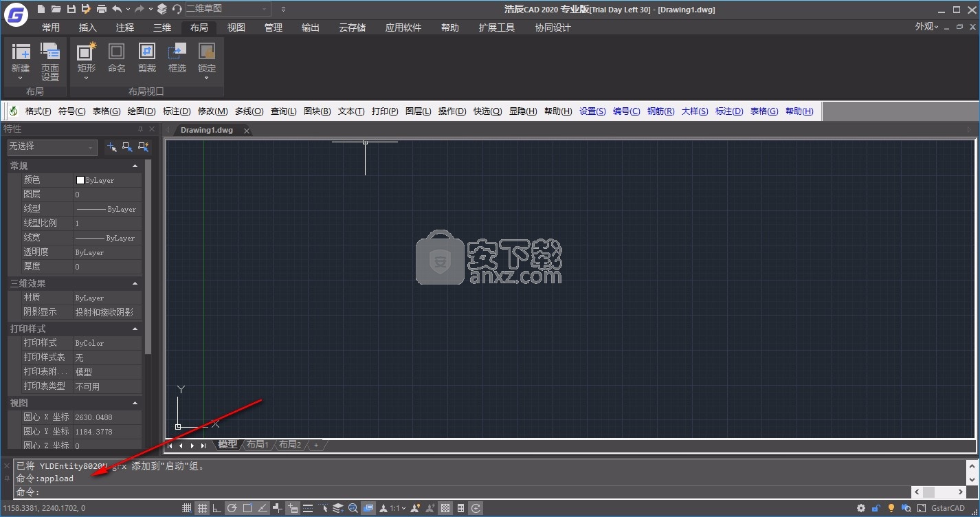Click the 颜色 ByLayer color swatch
This screenshot has height=517, width=980.
pyautogui.click(x=80, y=180)
